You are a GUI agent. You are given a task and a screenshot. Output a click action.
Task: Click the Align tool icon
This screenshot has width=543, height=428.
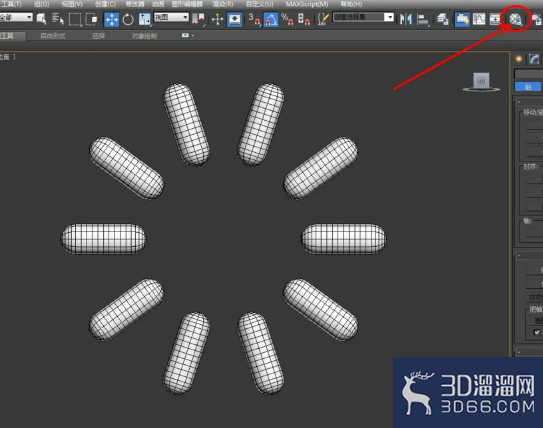422,19
